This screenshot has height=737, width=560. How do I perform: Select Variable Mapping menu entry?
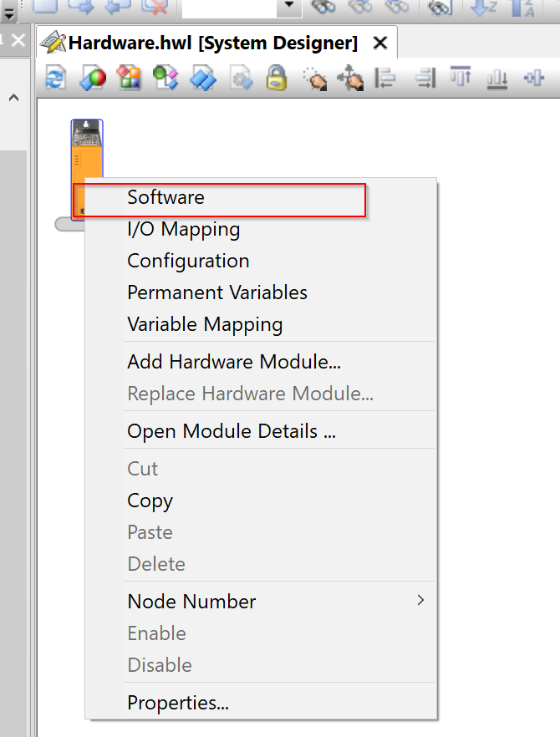tap(261, 324)
